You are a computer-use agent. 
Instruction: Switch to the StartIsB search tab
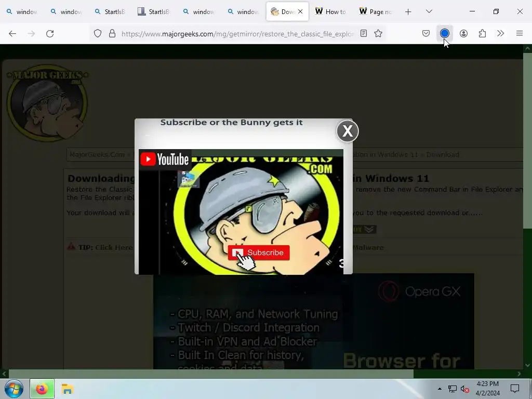point(110,11)
